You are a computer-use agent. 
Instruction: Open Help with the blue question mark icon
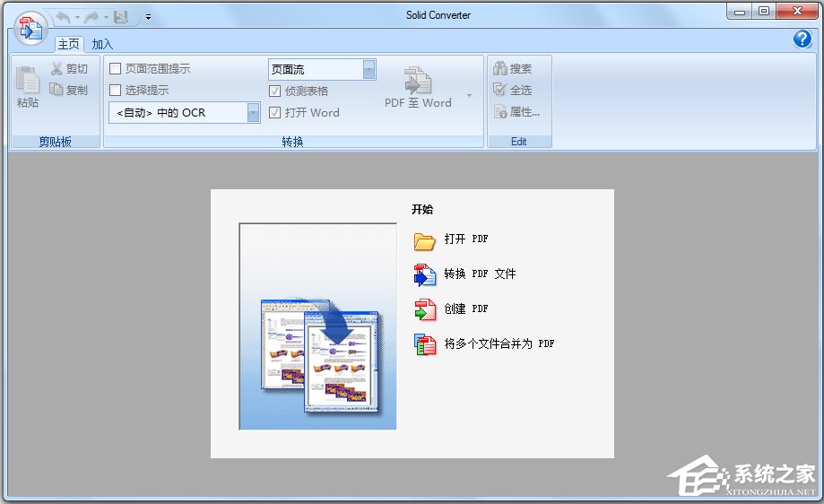[802, 39]
